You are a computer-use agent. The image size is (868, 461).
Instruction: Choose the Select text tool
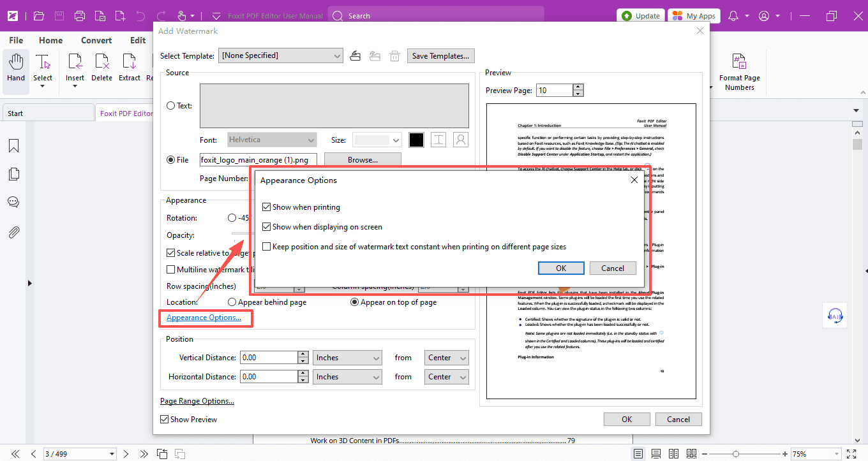point(43,70)
